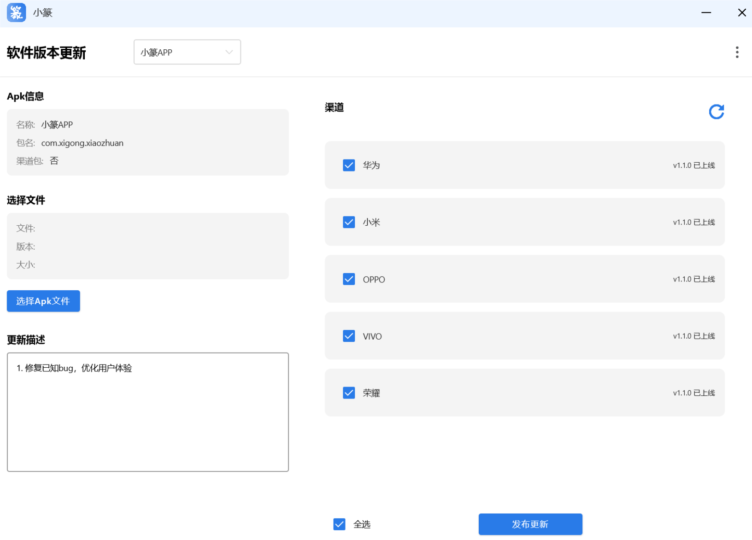Screen dimensions: 752x540
Task: Click the package name com.xigong.xiaozhuan
Action: coord(82,143)
